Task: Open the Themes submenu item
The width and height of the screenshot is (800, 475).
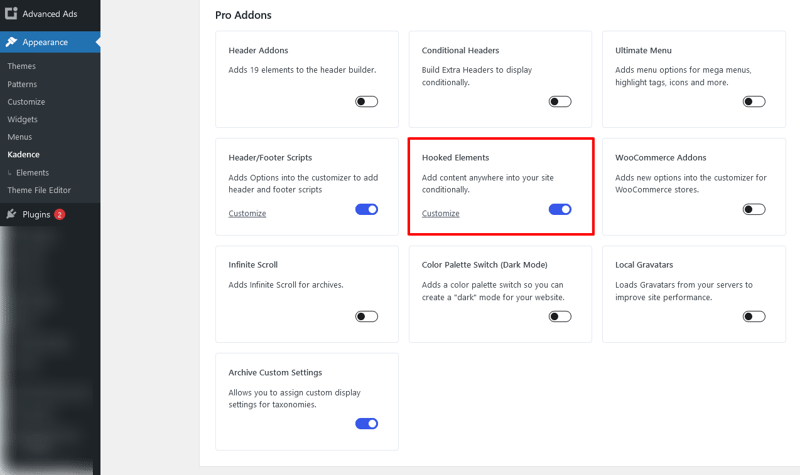Action: pyautogui.click(x=21, y=66)
